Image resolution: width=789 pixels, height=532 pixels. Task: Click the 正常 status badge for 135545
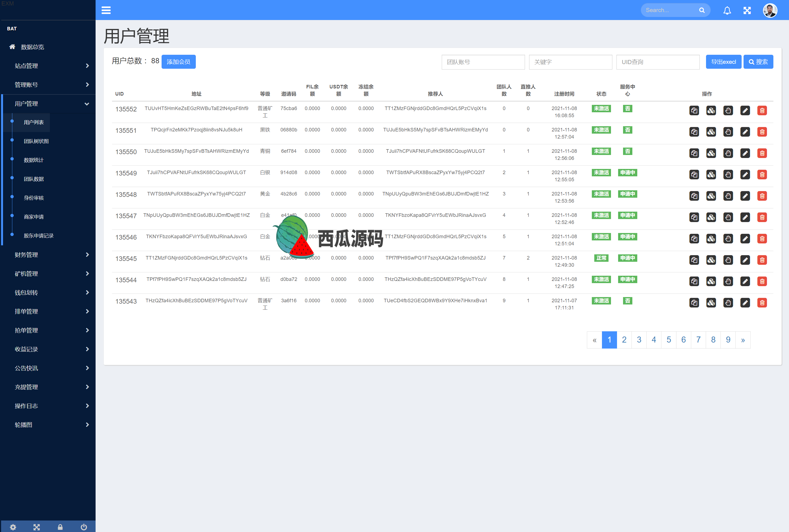pos(601,258)
